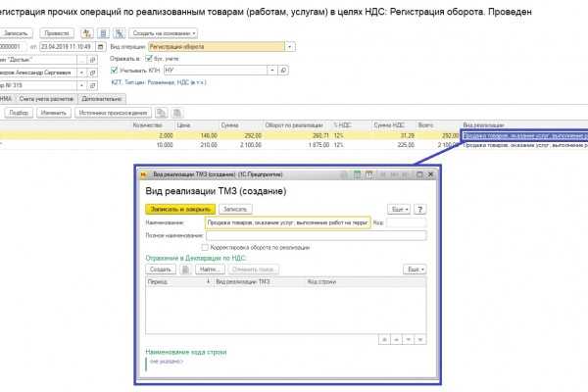Viewport: 588px width, 392px height.
Task: Expand the Вид операции dropdown arrow
Action: (290, 47)
